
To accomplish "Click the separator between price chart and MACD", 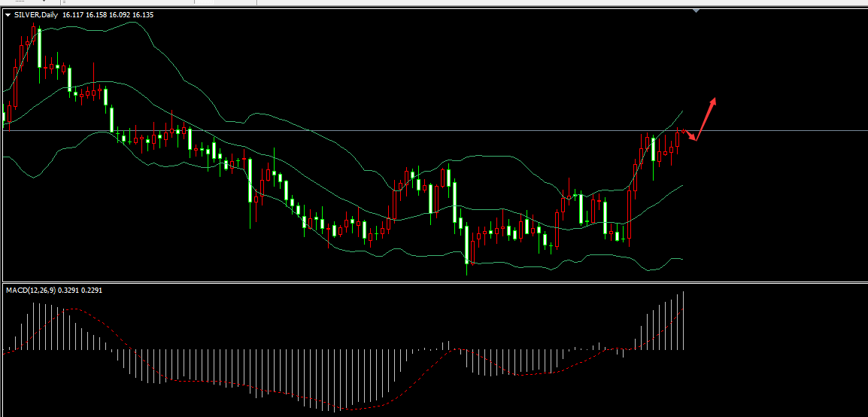I will 434,282.
